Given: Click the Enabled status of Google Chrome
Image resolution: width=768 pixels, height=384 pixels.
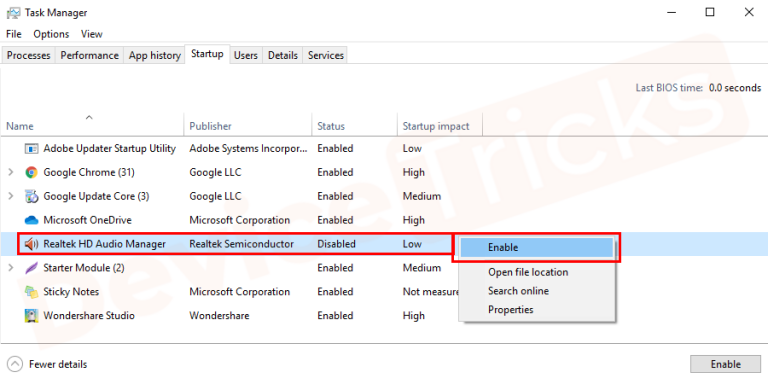Looking at the screenshot, I should click(x=335, y=172).
